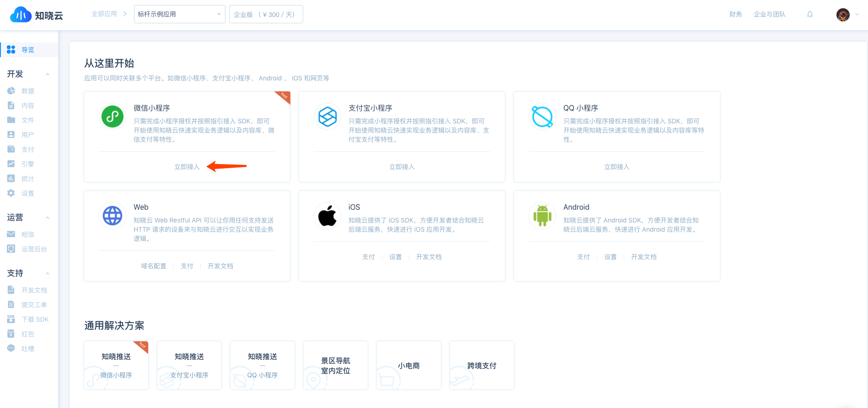Open 支付 link in the iOS card
This screenshot has height=408, width=868.
coord(369,257)
